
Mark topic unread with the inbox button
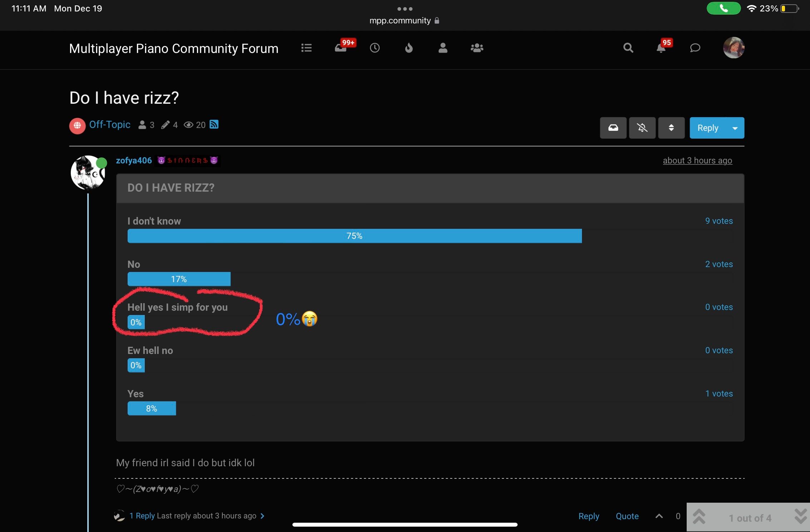[613, 128]
